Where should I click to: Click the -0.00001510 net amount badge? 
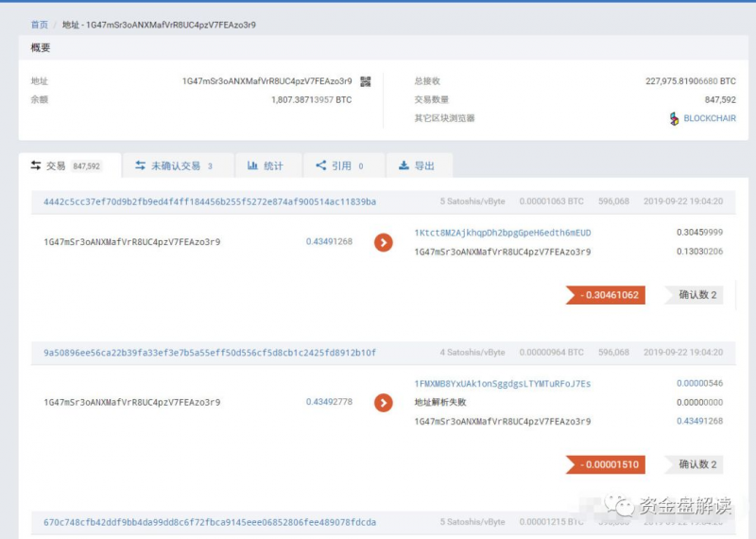coord(606,464)
